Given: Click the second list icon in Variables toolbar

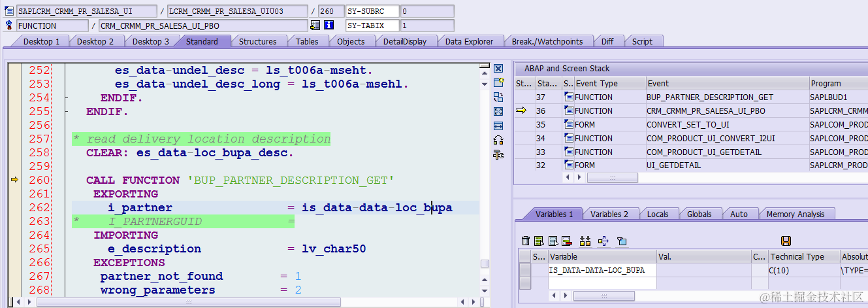Looking at the screenshot, I should pyautogui.click(x=553, y=241).
